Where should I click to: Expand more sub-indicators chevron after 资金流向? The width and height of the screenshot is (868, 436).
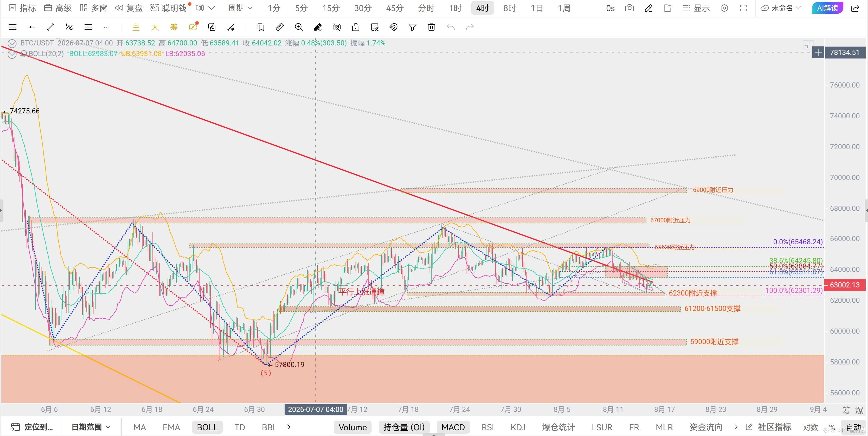coord(736,427)
